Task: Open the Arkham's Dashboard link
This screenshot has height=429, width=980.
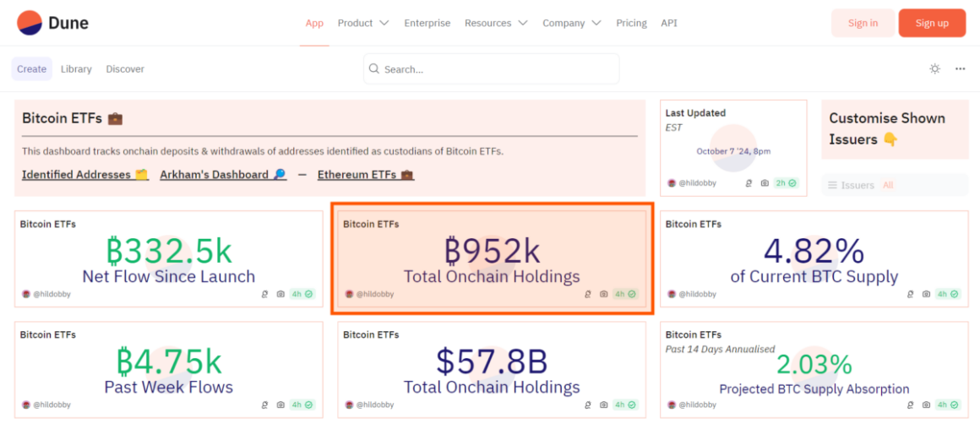Action: (x=223, y=175)
